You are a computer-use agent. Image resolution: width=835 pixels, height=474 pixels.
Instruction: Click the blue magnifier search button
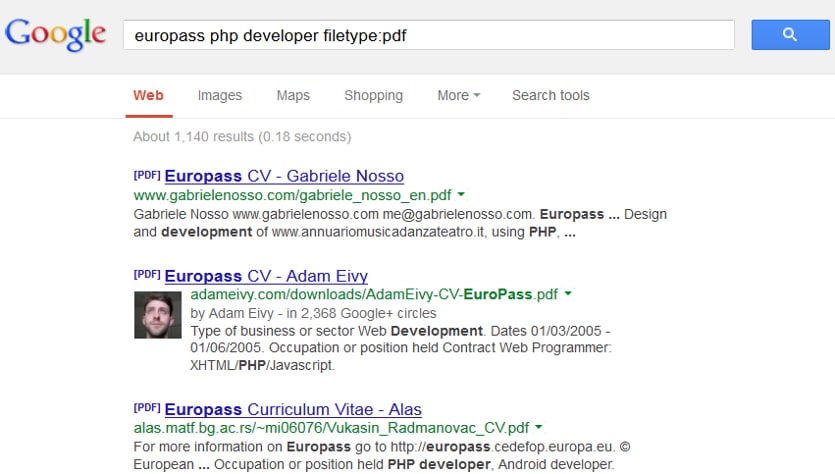click(790, 35)
